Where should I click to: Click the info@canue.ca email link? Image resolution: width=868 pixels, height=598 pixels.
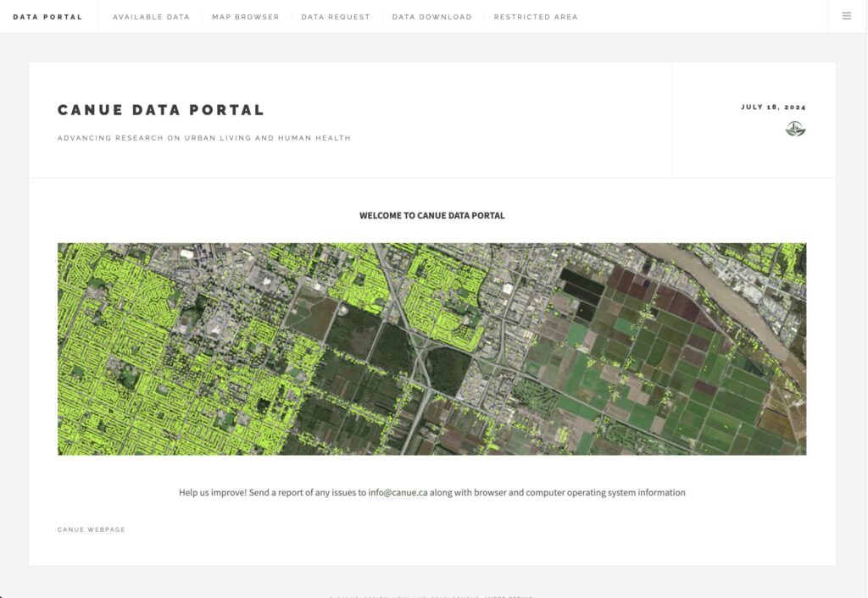tap(398, 493)
